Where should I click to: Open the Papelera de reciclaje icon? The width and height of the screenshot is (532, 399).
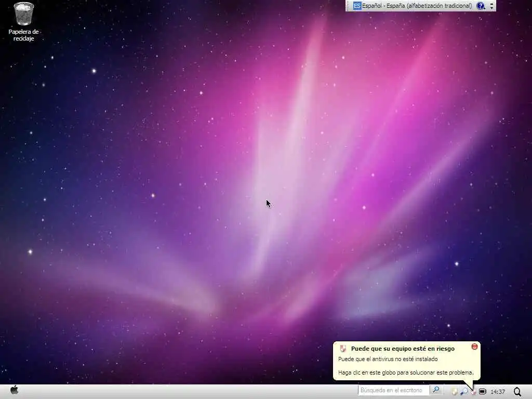23,21
